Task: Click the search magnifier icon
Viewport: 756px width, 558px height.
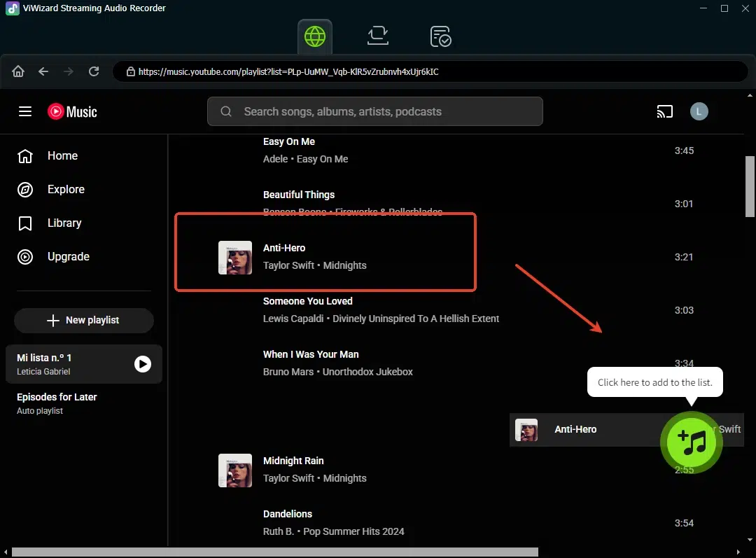Action: (226, 111)
